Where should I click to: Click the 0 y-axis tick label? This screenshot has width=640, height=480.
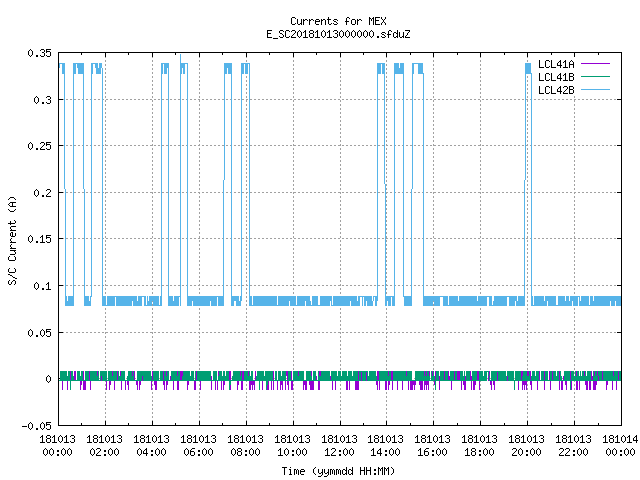pyautogui.click(x=49, y=379)
